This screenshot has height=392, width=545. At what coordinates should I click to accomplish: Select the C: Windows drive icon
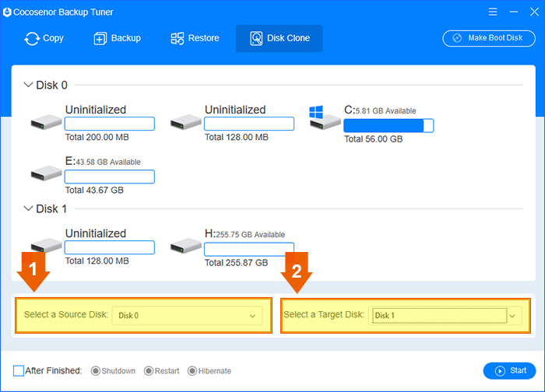coord(325,117)
